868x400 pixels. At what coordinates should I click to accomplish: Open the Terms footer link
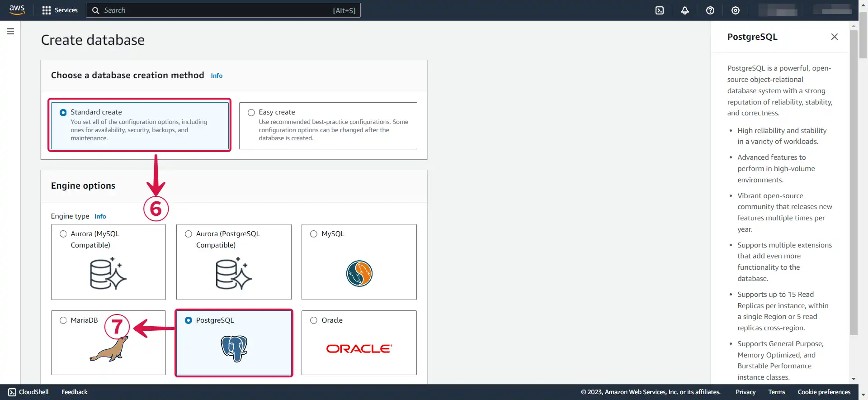[777, 392]
